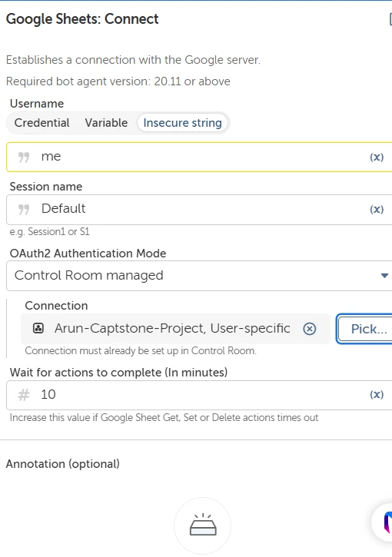Click the lamp icon below Annotation
The image size is (392, 557).
[203, 524]
